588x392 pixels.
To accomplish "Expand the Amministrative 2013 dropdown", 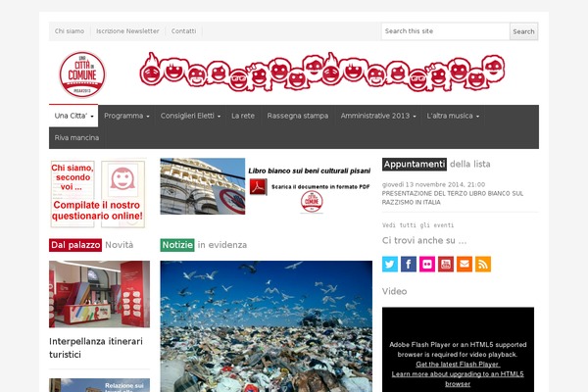I will (378, 116).
